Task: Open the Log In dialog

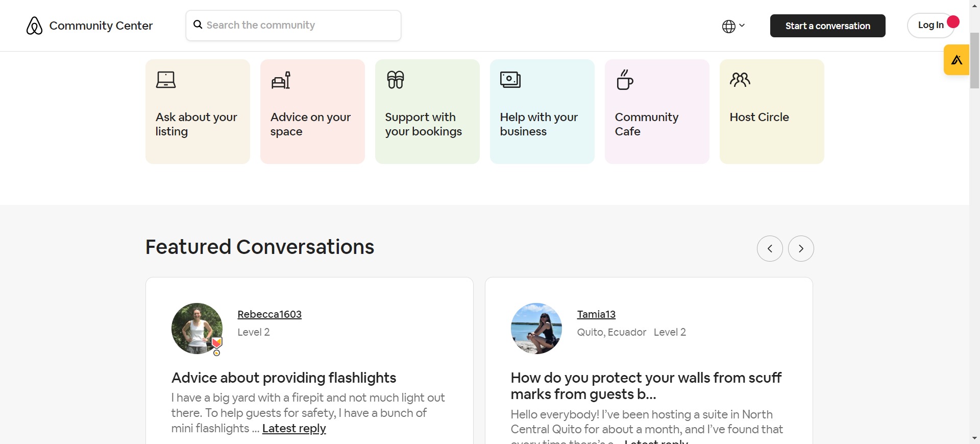Action: point(931,25)
